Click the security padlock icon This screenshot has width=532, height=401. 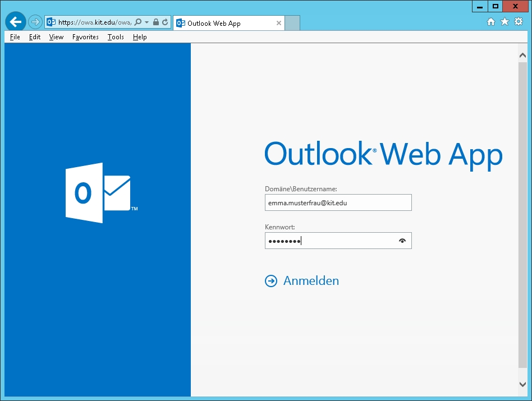tap(156, 22)
